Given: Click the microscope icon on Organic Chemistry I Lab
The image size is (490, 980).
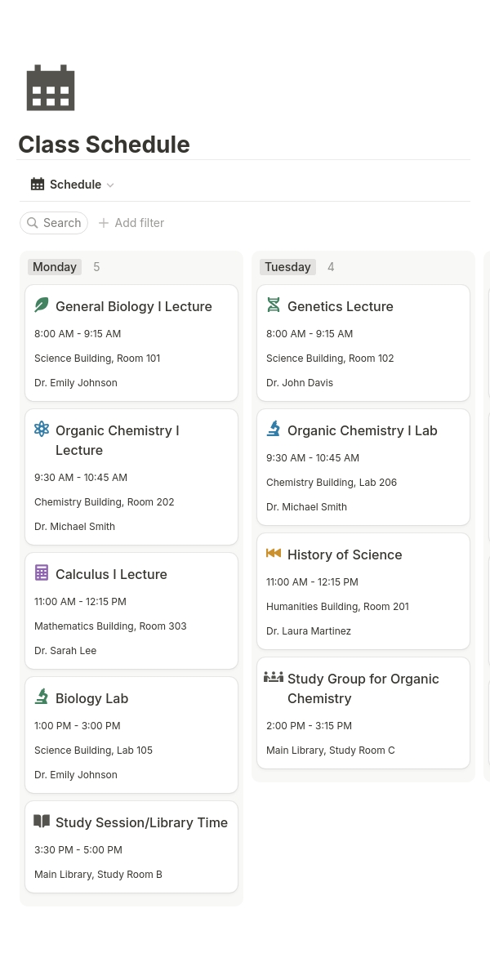Looking at the screenshot, I should [x=274, y=429].
